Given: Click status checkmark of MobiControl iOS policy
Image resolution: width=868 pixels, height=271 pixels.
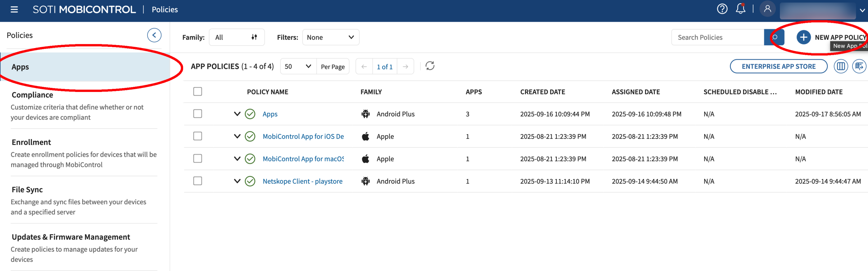Looking at the screenshot, I should coord(250,136).
